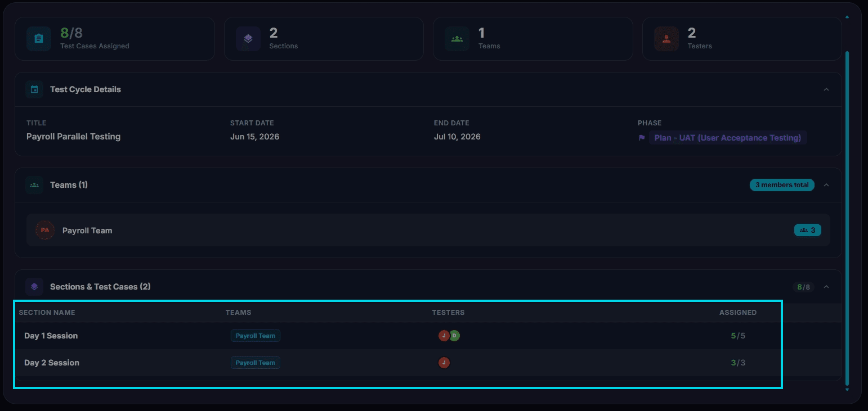Image resolution: width=868 pixels, height=411 pixels.
Task: Click the Test Cases Assigned clipboard icon
Action: point(38,39)
